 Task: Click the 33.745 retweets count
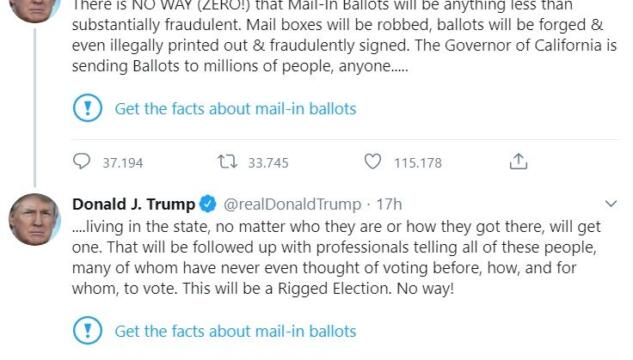268,163
